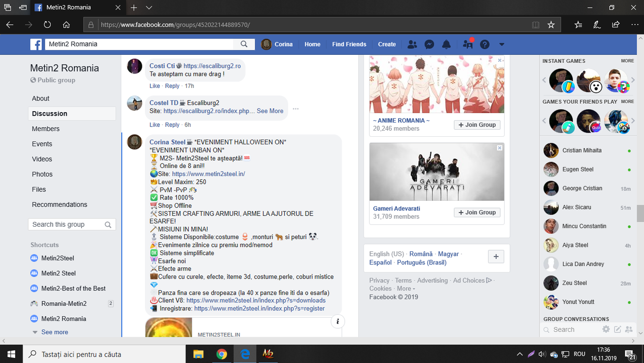Close the ANIME ROMANIA suggestion
The height and width of the screenshot is (363, 644).
point(500,60)
